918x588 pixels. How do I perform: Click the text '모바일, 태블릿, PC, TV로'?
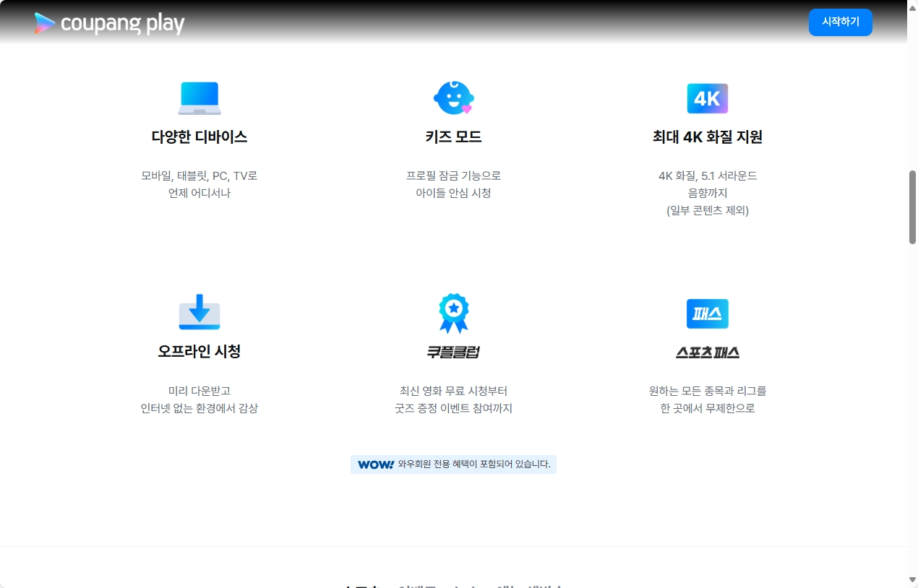pyautogui.click(x=200, y=176)
